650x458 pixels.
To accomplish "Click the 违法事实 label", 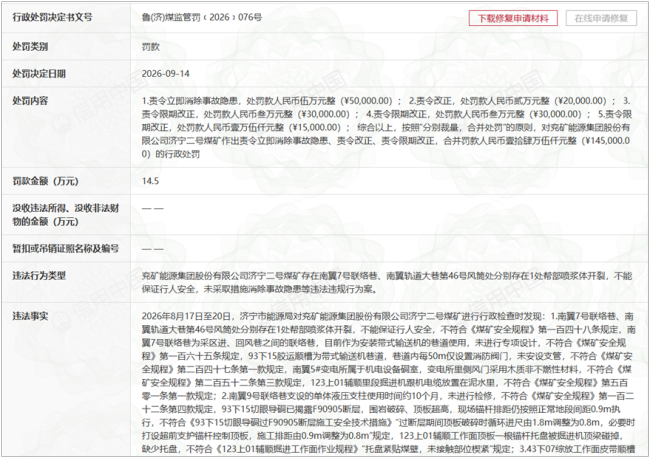I will point(30,316).
